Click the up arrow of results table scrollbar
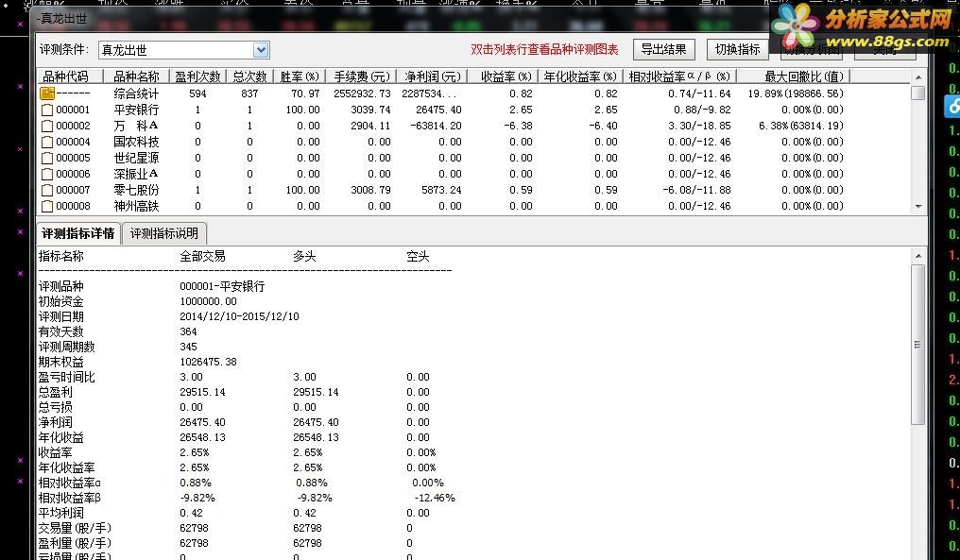The image size is (960, 560). pyautogui.click(x=917, y=77)
